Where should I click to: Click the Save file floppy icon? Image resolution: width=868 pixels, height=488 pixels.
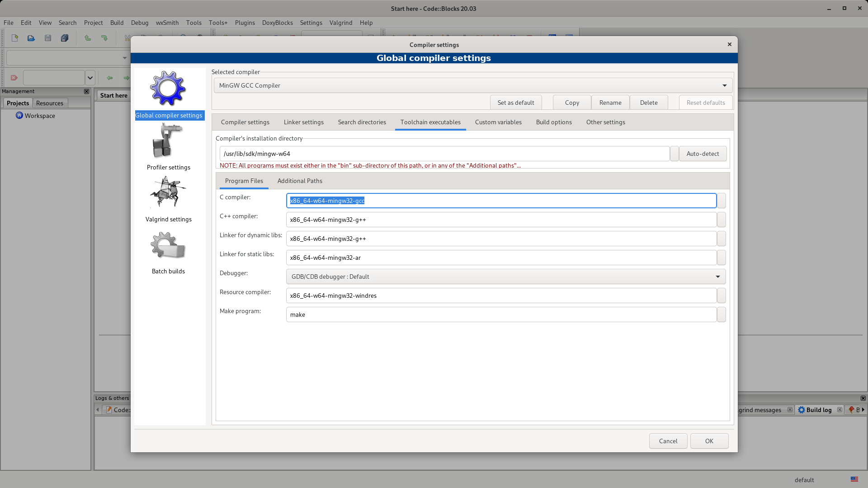[48, 38]
